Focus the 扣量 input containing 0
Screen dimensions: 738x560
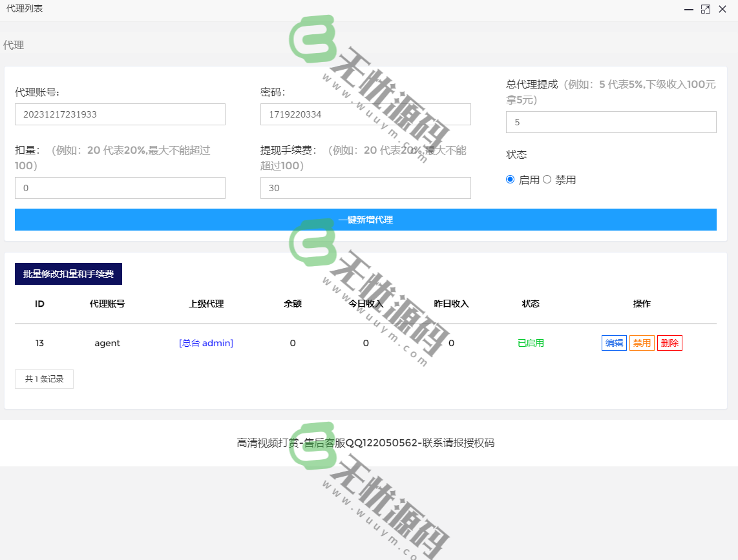[x=120, y=188]
